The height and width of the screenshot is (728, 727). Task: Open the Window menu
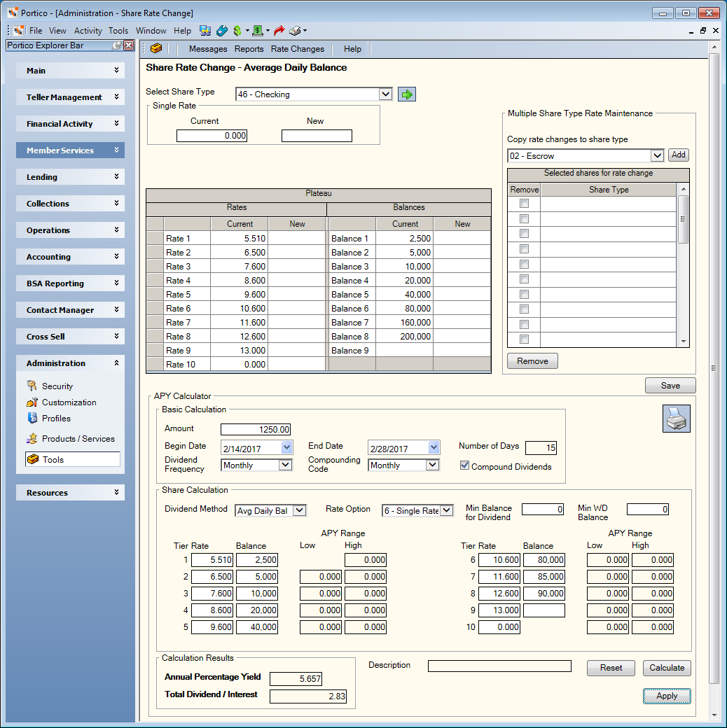(x=151, y=31)
